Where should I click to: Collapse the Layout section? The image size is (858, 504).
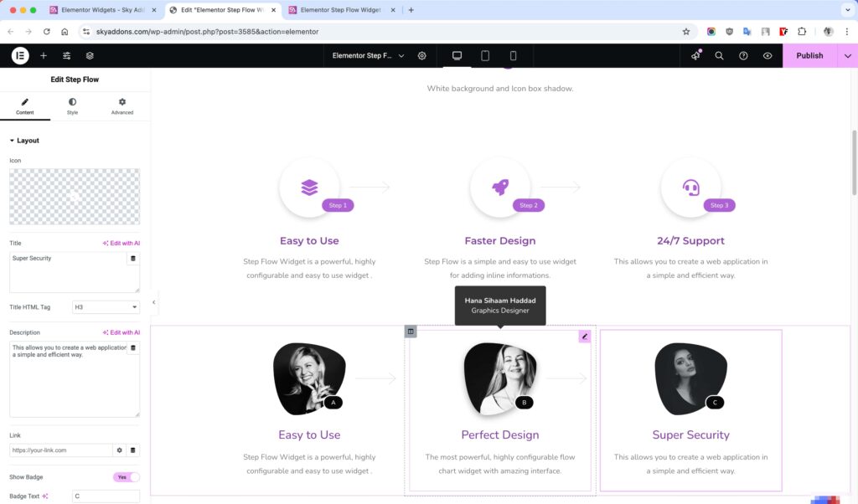click(24, 141)
